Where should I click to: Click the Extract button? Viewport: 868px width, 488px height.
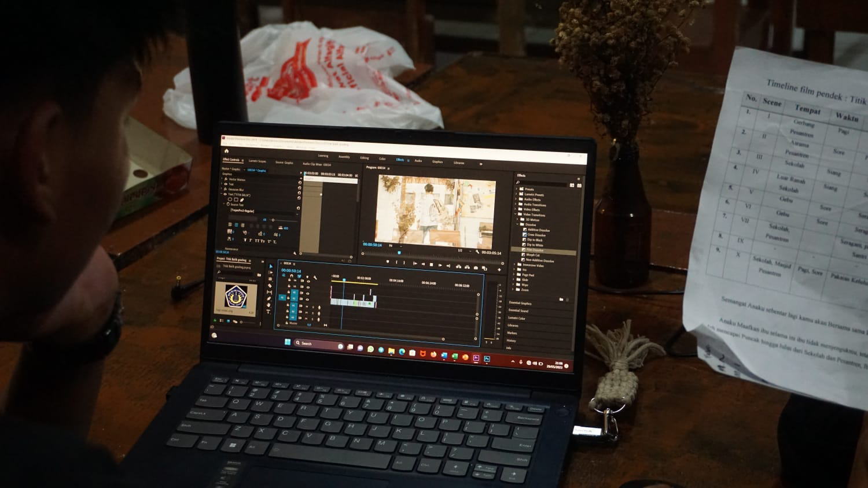click(468, 267)
